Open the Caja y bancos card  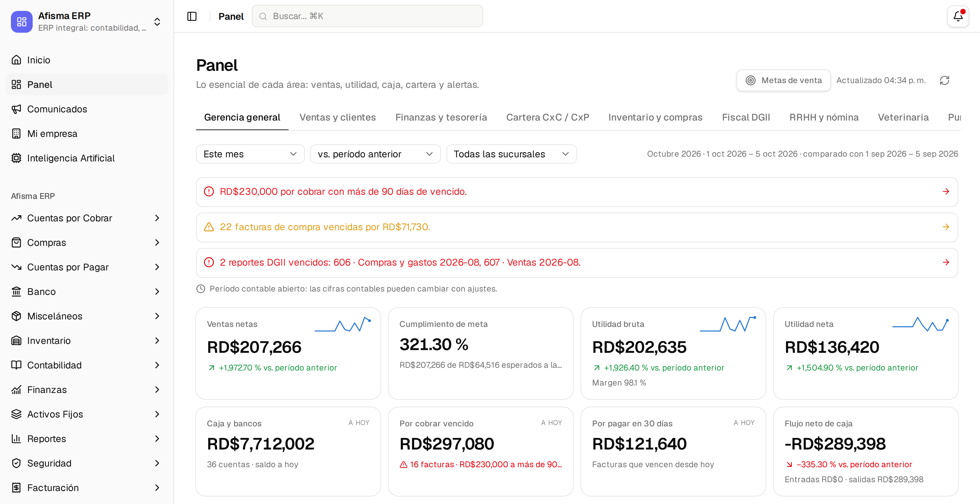[288, 452]
